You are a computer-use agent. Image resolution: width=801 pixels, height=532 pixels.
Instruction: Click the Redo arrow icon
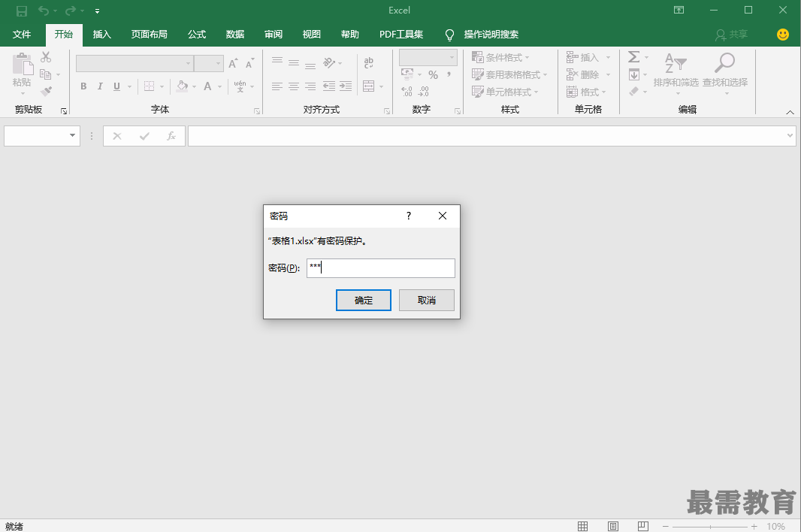pyautogui.click(x=71, y=11)
